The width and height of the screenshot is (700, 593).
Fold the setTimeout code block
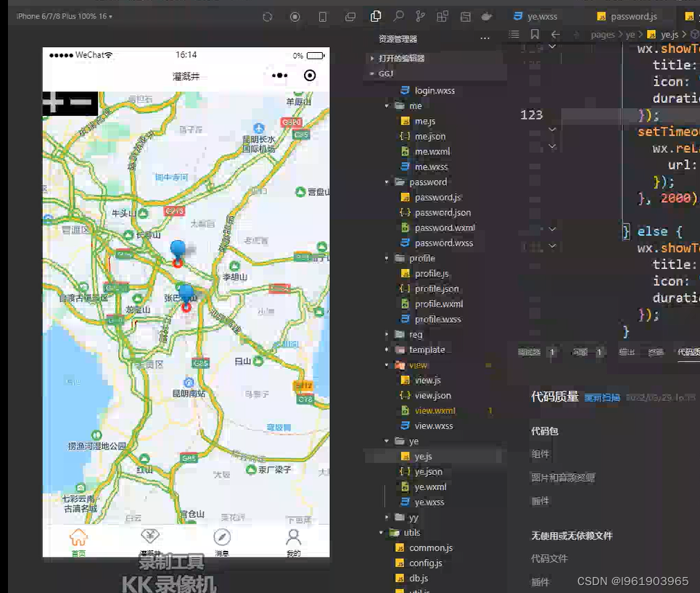pyautogui.click(x=552, y=129)
